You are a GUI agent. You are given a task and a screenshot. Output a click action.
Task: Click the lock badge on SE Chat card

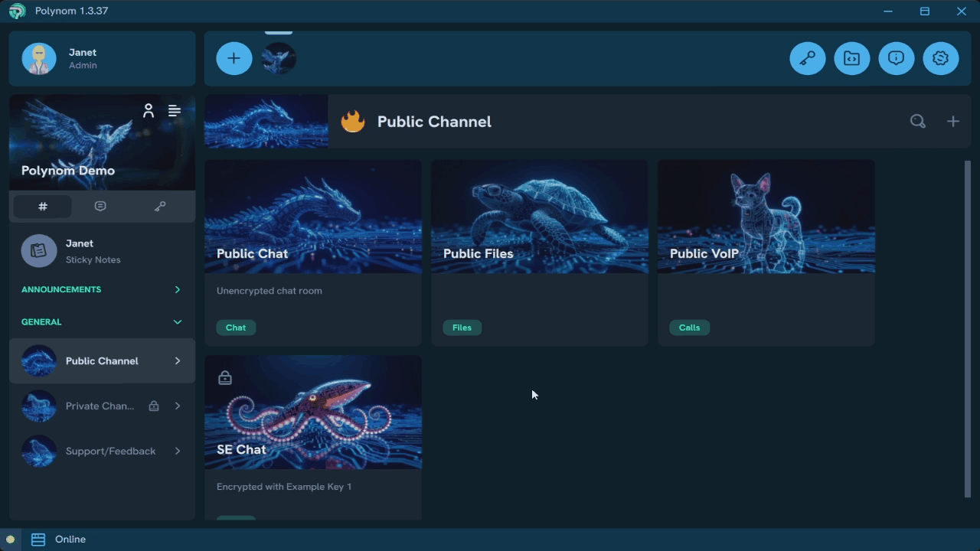(225, 377)
